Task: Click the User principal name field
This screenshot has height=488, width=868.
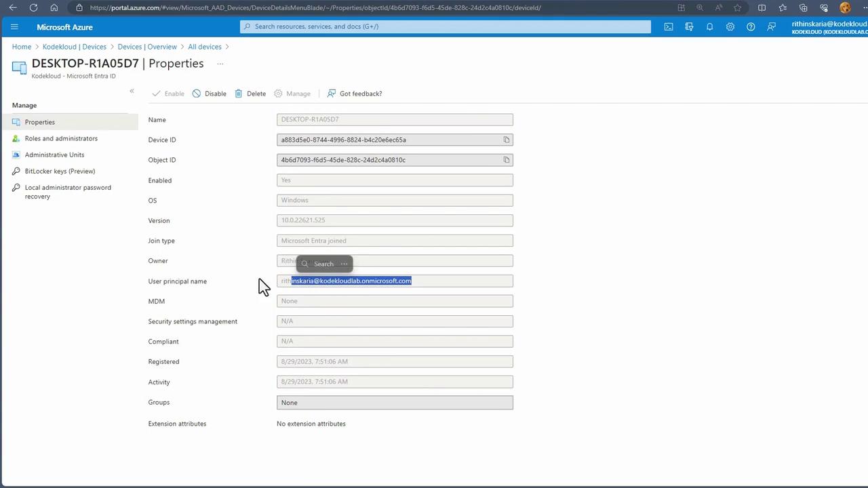Action: [395, 281]
